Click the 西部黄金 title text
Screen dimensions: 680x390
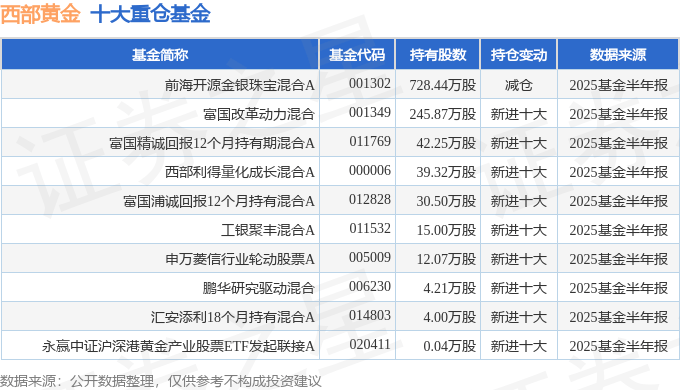[40, 14]
